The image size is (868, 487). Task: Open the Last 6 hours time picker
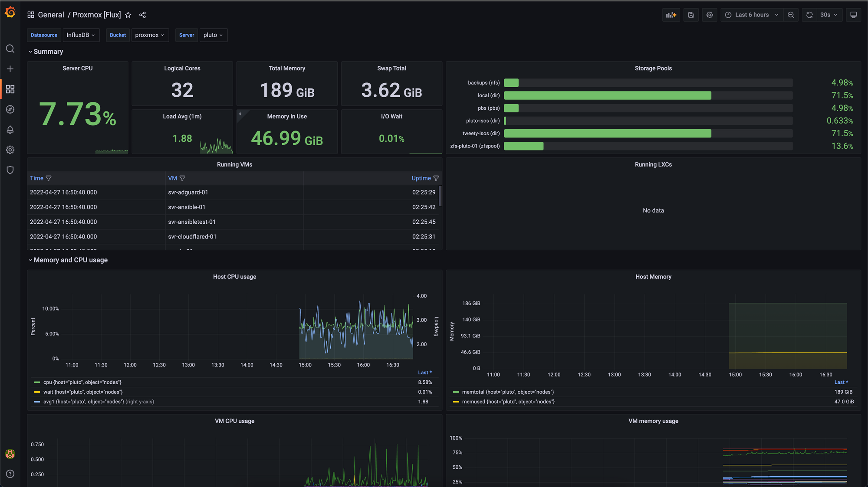click(752, 15)
